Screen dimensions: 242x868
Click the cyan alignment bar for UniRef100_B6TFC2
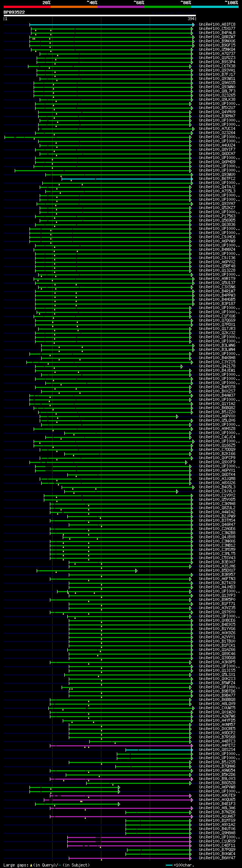click(127, 179)
